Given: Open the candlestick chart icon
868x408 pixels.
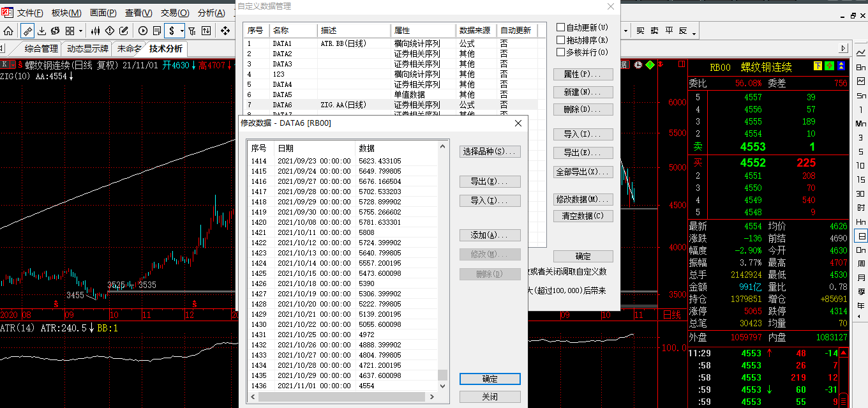Looking at the screenshot, I should pyautogui.click(x=96, y=31).
